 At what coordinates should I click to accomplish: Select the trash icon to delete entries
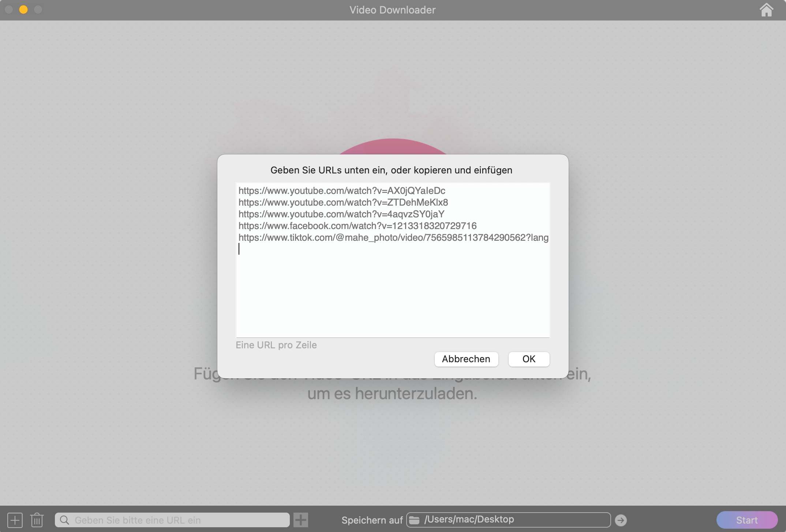pyautogui.click(x=37, y=520)
